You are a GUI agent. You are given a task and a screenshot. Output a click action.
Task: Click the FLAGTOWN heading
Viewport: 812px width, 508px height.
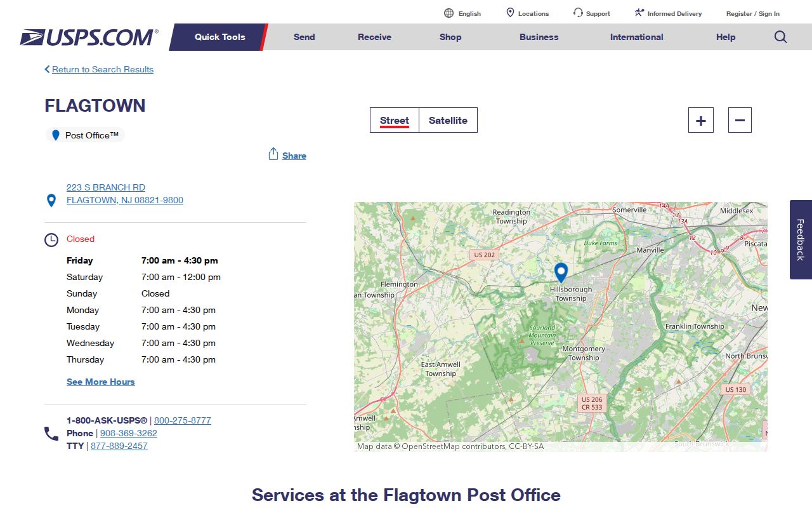coord(95,105)
